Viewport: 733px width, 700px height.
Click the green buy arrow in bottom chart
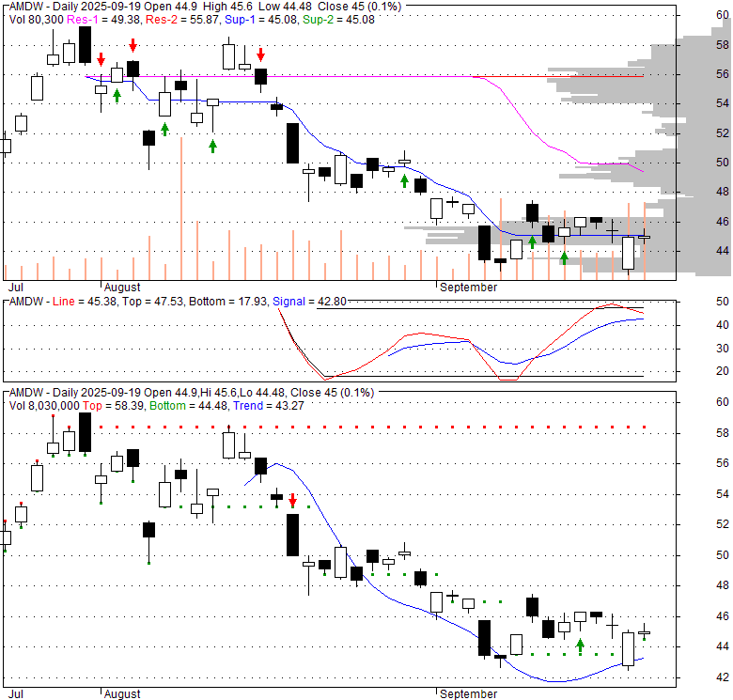(x=580, y=646)
